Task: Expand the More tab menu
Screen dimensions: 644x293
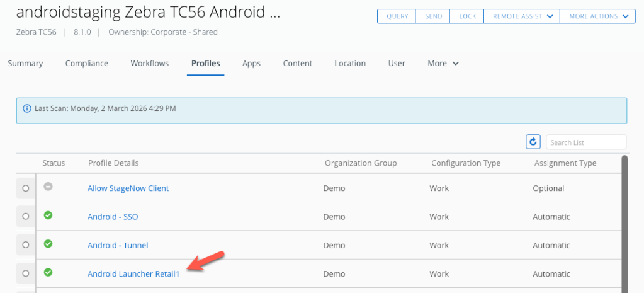Action: (x=443, y=63)
